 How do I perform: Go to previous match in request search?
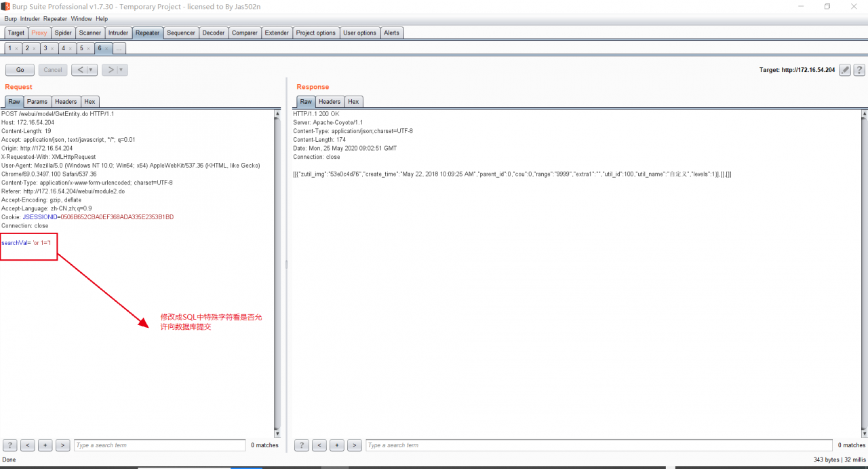[x=28, y=445]
